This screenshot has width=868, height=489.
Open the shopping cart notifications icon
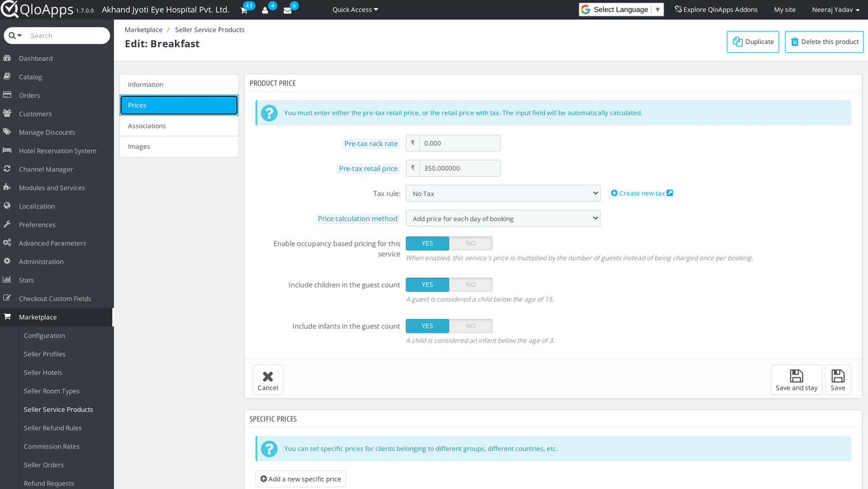(244, 11)
